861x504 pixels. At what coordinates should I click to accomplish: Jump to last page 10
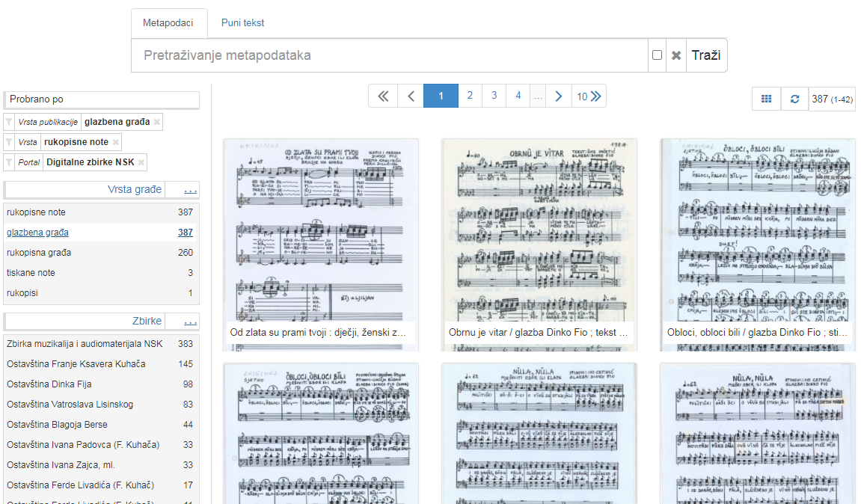[589, 96]
